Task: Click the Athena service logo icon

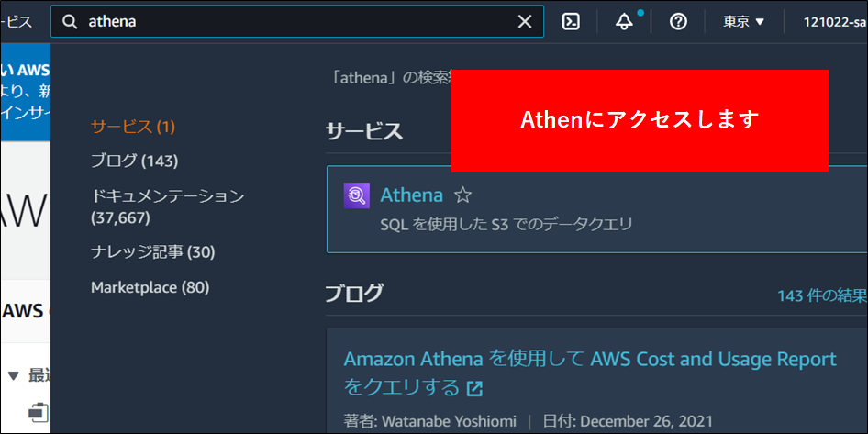Action: click(x=356, y=195)
